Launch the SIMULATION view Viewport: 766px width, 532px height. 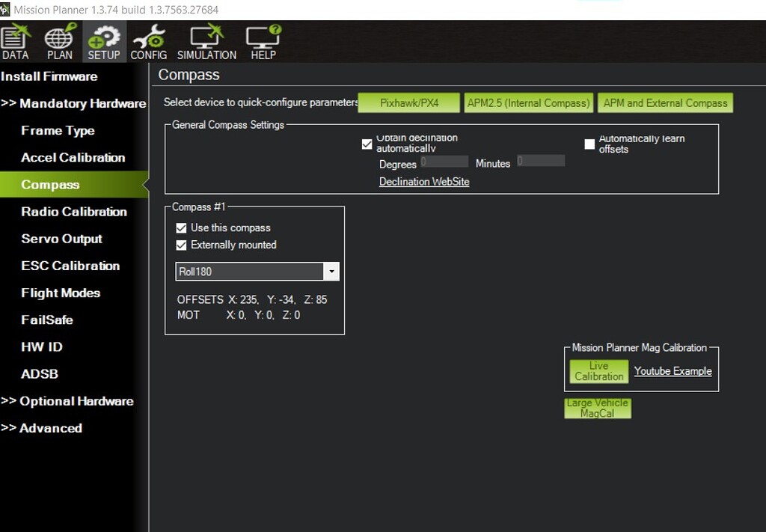coord(206,41)
